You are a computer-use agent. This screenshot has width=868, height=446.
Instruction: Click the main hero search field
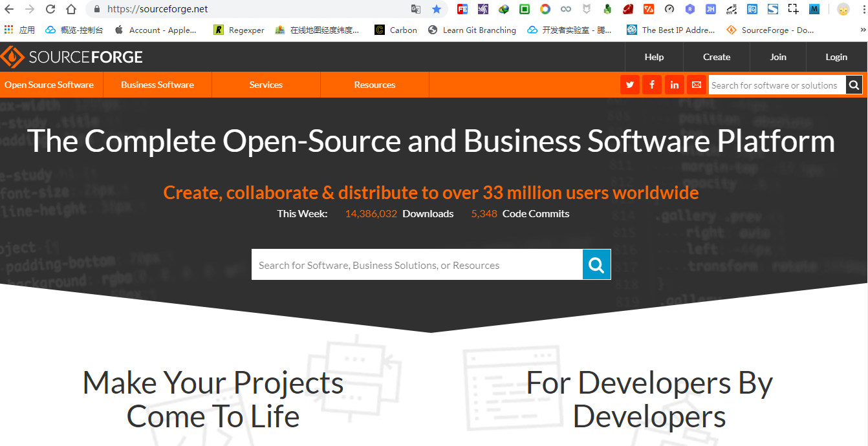[417, 265]
